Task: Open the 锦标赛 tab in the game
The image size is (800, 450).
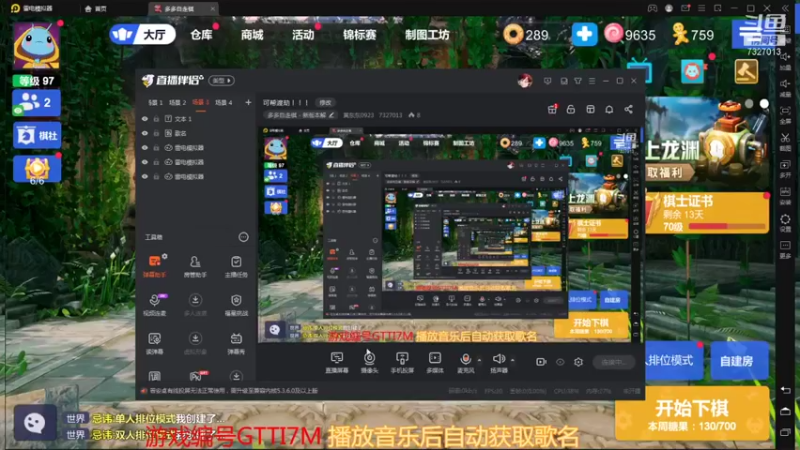Action: coord(359,35)
